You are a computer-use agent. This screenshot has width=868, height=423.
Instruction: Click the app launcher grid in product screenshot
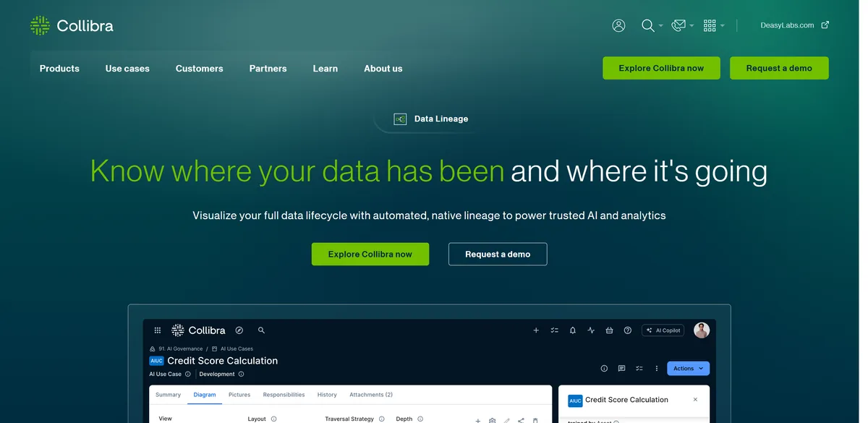[158, 330]
